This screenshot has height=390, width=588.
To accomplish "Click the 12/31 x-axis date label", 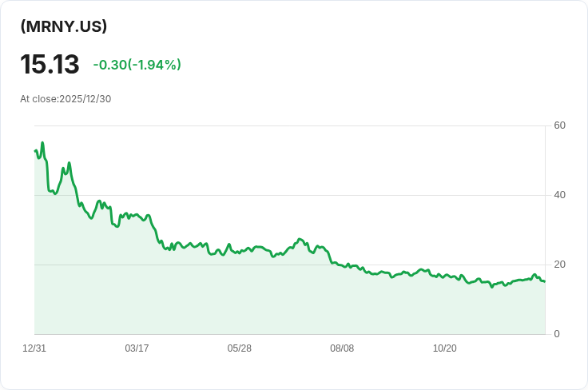I will tap(34, 348).
